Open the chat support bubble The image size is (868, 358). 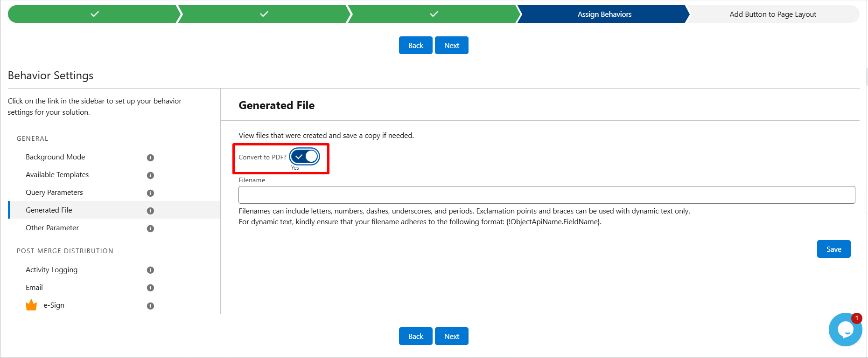[x=845, y=329]
